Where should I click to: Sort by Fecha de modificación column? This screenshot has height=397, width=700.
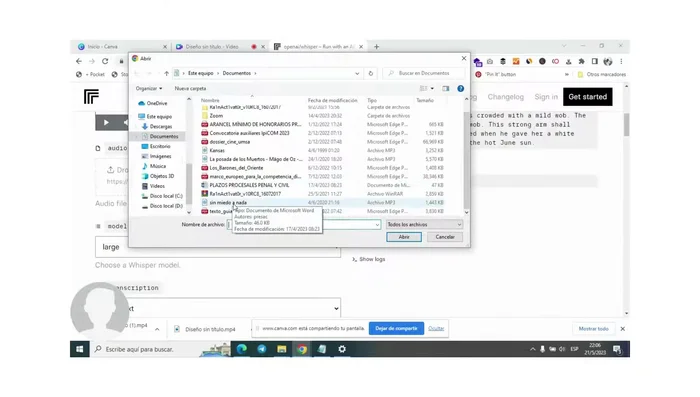tap(333, 100)
